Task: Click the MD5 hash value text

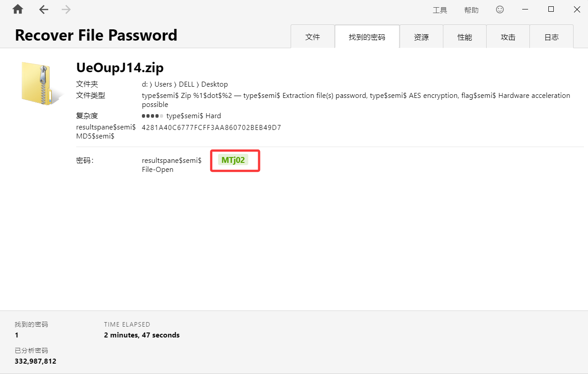Action: (211, 128)
